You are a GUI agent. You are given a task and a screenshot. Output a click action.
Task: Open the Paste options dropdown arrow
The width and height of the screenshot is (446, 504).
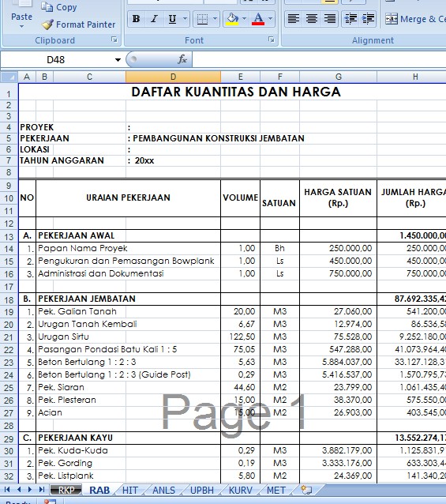point(21,26)
